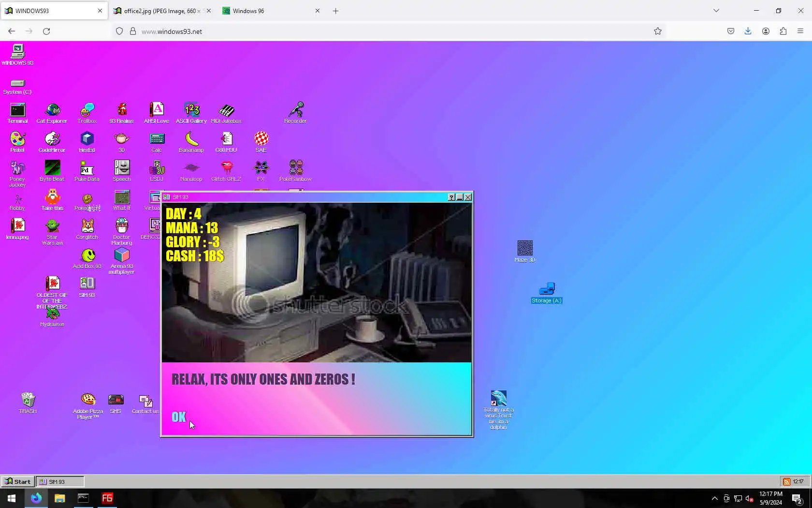
Task: Launch the Take this icon
Action: [x=52, y=200]
